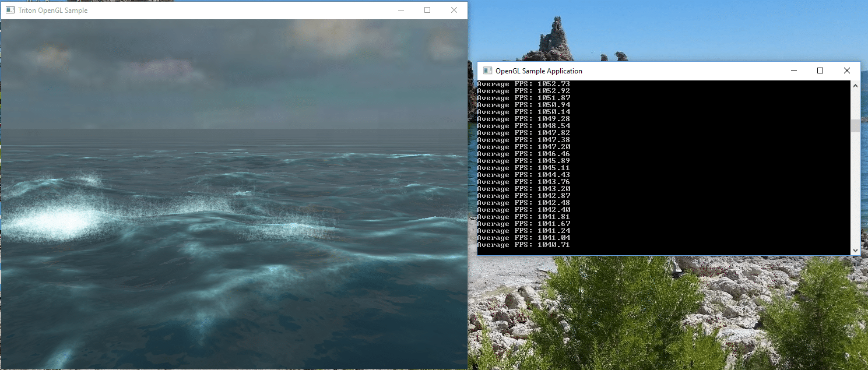Click the 'Average FPS: 1042.40' console line

[523, 210]
